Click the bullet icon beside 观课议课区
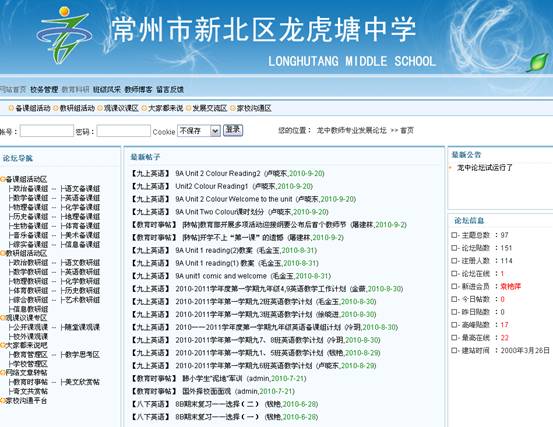Image resolution: width=553 pixels, height=427 pixels. pos(100,108)
